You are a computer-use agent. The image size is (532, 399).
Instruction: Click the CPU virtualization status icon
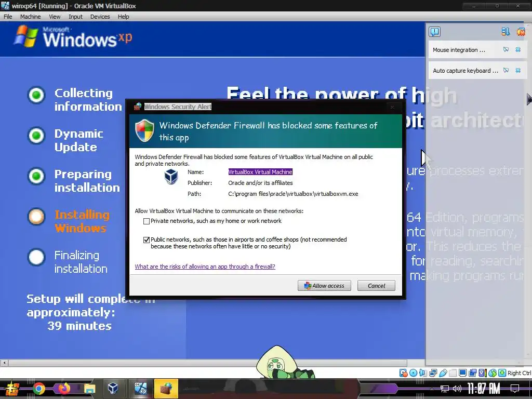coord(482,373)
